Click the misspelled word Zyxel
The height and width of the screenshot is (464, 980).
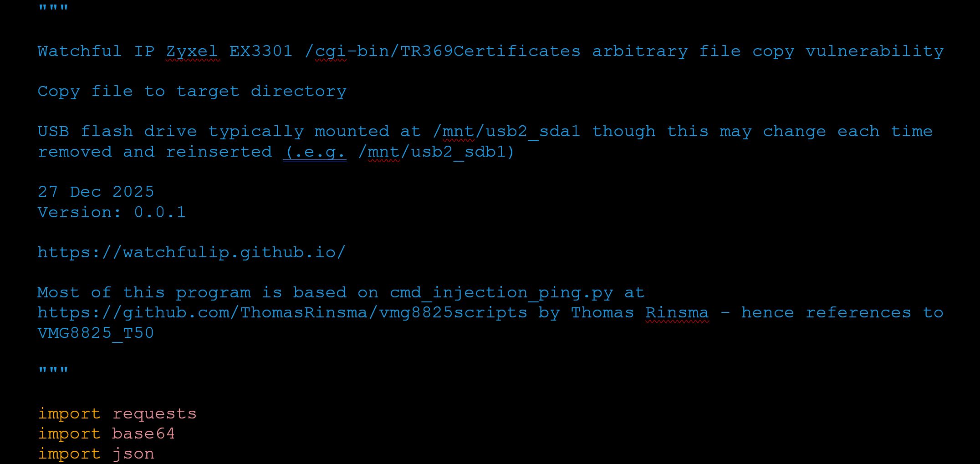coord(192,51)
